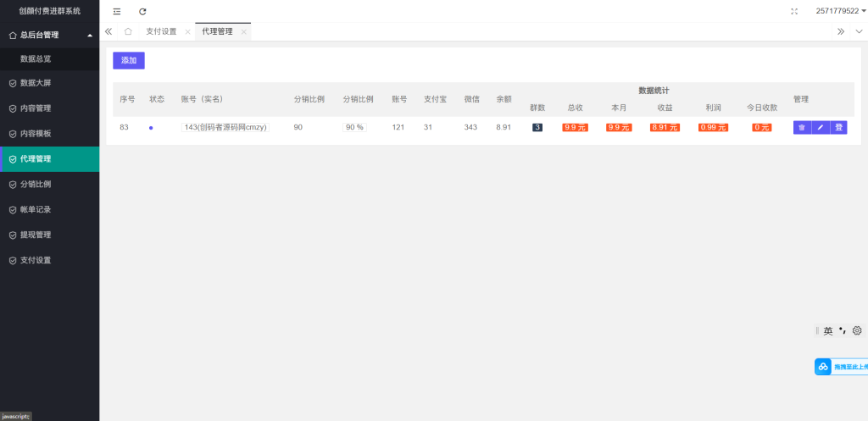Toggle the status dot for row 83
The image size is (868, 421).
pyautogui.click(x=151, y=128)
